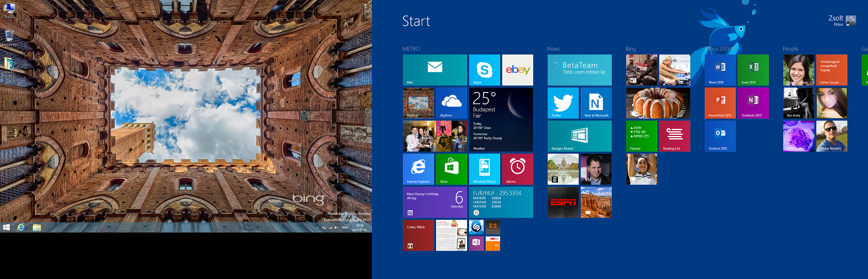Screen dimensions: 868x279
Task: Open the small orange TV tile
Action: 492,243
